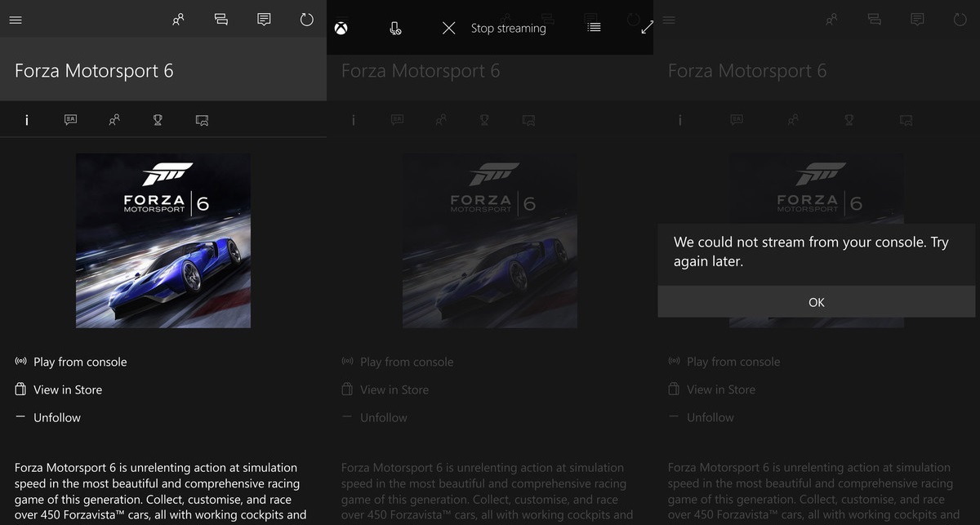Click Xbox logo icon in streaming bar

341,28
